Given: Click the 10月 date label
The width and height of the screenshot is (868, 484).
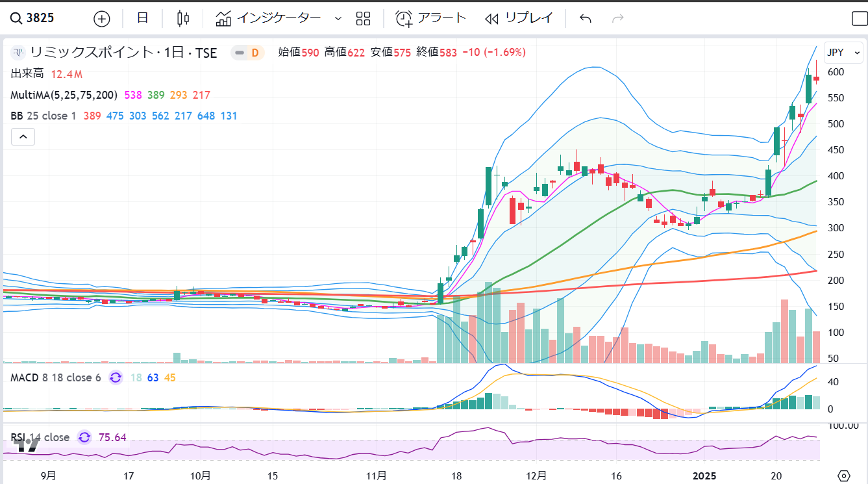Looking at the screenshot, I should click(x=201, y=475).
